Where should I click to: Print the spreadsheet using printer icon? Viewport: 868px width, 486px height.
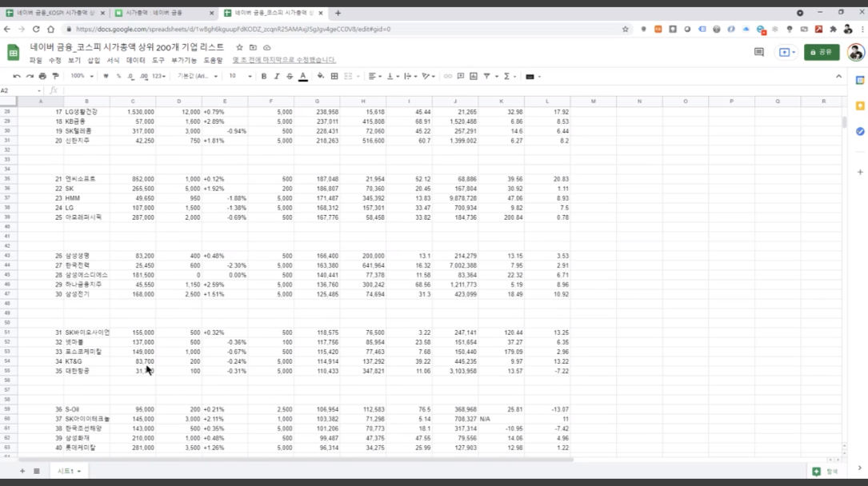tap(42, 76)
